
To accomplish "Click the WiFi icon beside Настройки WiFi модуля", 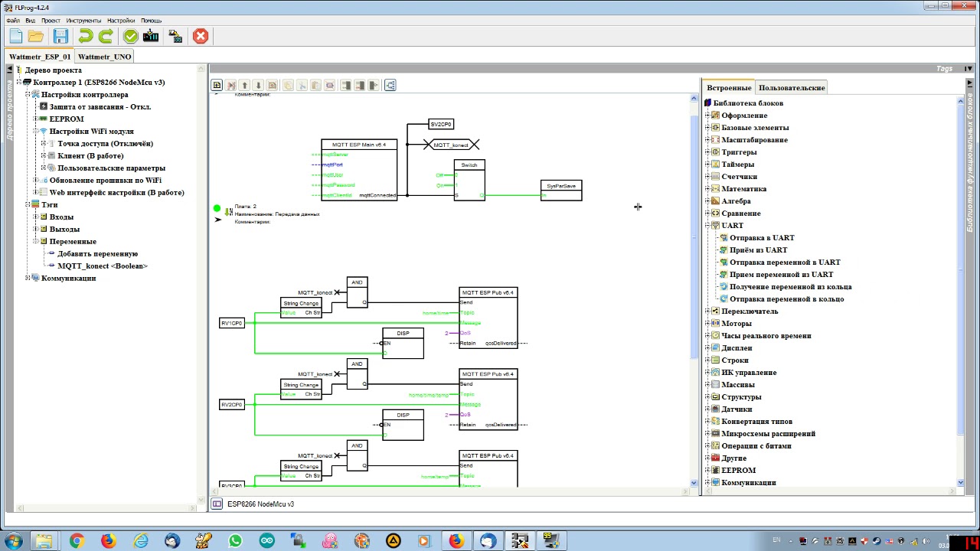I will (x=44, y=132).
